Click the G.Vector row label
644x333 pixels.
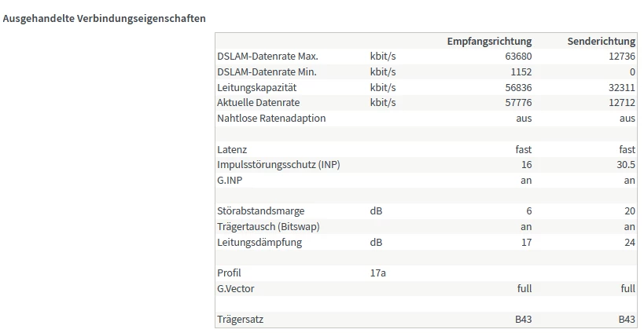pos(236,289)
